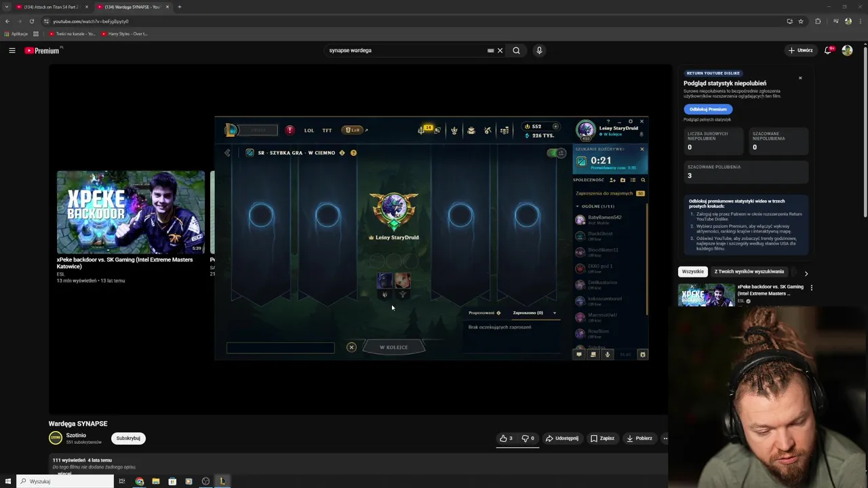Select the Z Twoich wyników wyszukiwania chip
Screen dimensions: 868x488
[749, 272]
